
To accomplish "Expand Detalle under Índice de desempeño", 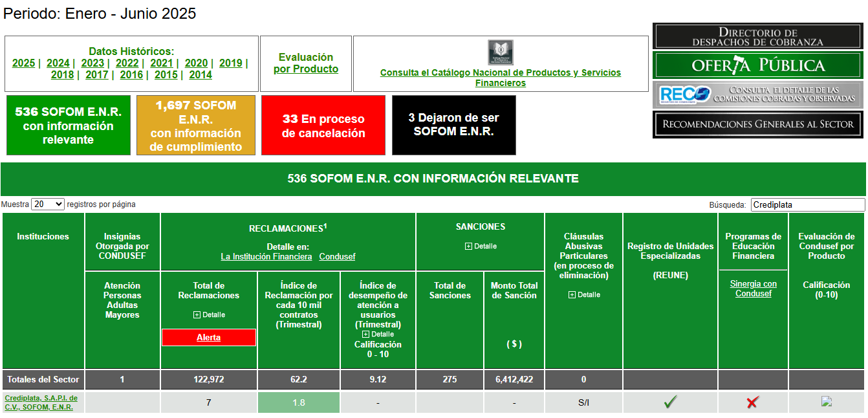I will pos(378,334).
